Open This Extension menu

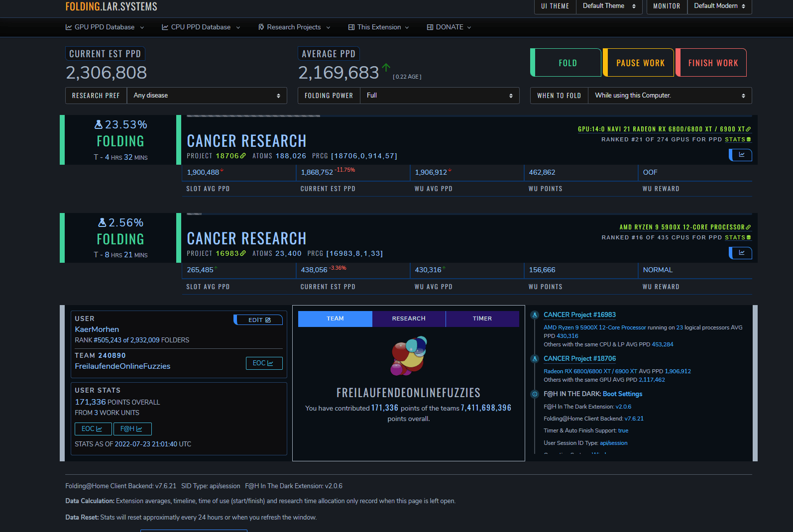click(x=378, y=27)
